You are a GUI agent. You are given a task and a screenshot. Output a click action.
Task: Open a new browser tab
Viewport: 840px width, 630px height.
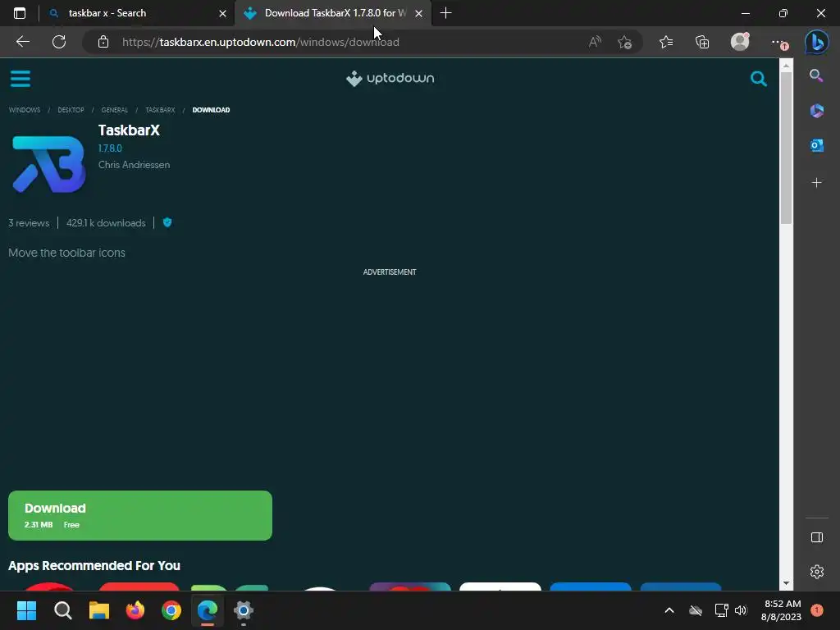point(445,13)
